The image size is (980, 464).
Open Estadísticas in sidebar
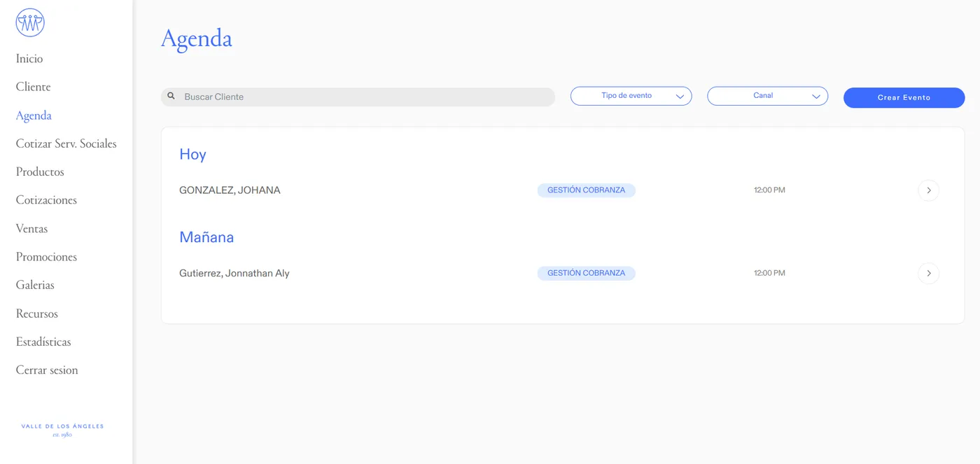43,342
